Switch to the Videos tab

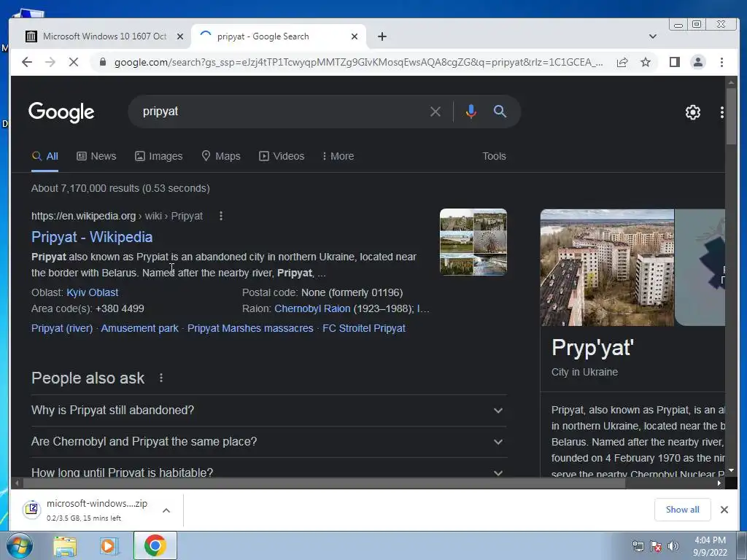282,156
